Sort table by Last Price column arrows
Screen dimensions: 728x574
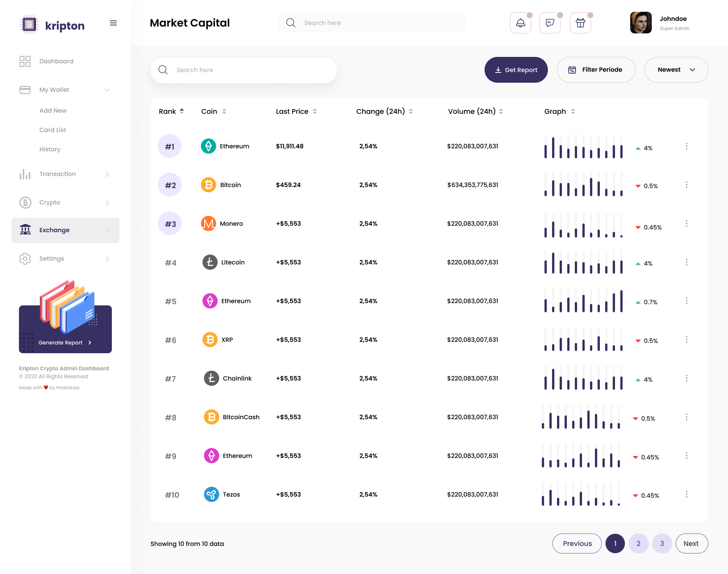click(x=315, y=112)
